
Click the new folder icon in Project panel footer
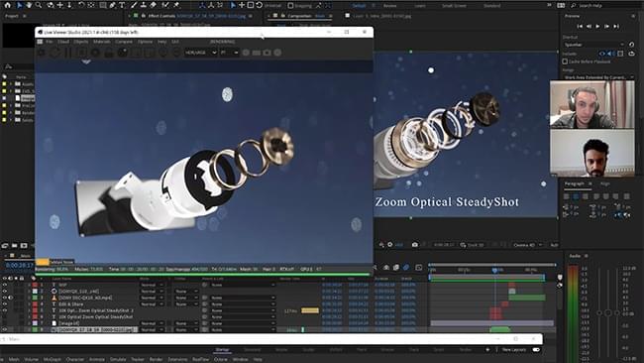[15, 245]
